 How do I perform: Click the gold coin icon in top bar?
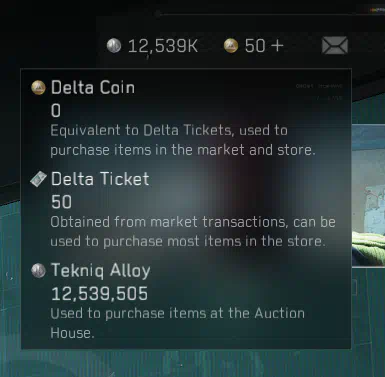click(x=231, y=46)
